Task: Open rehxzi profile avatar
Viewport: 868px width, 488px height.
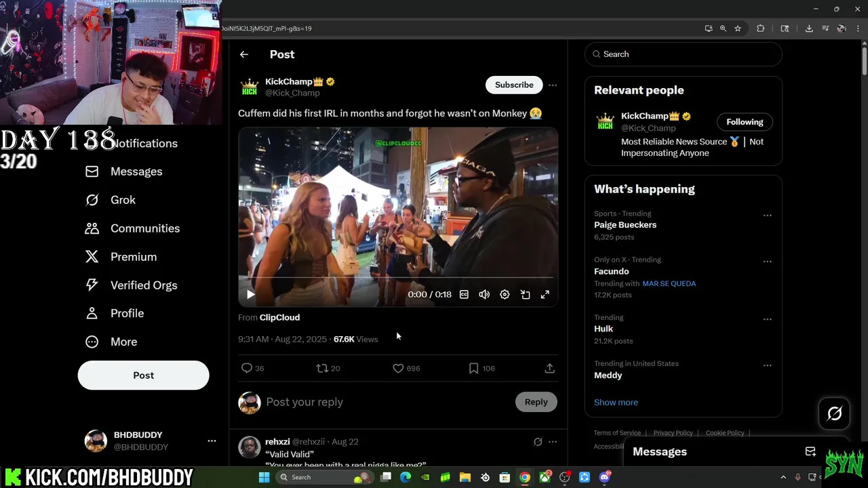Action: coord(250,447)
